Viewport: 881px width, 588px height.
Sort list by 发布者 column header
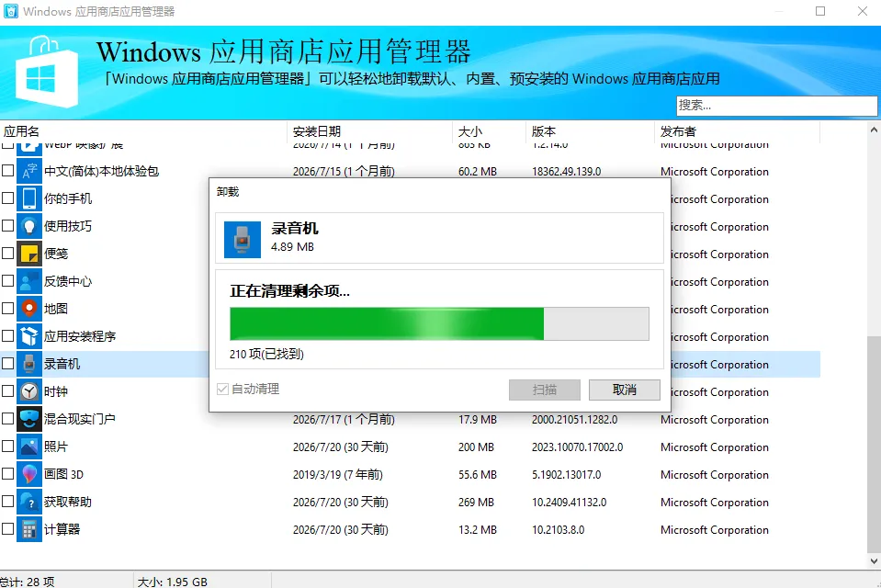[737, 131]
